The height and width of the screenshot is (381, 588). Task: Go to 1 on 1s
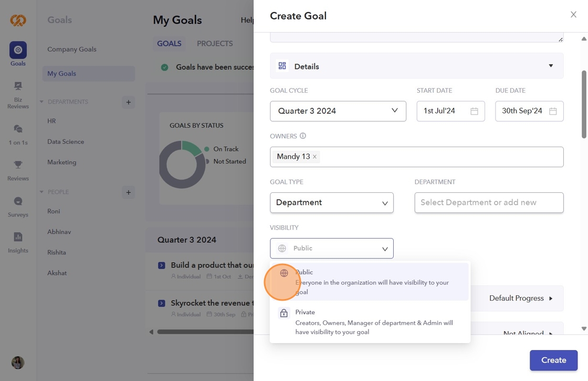pos(18,129)
